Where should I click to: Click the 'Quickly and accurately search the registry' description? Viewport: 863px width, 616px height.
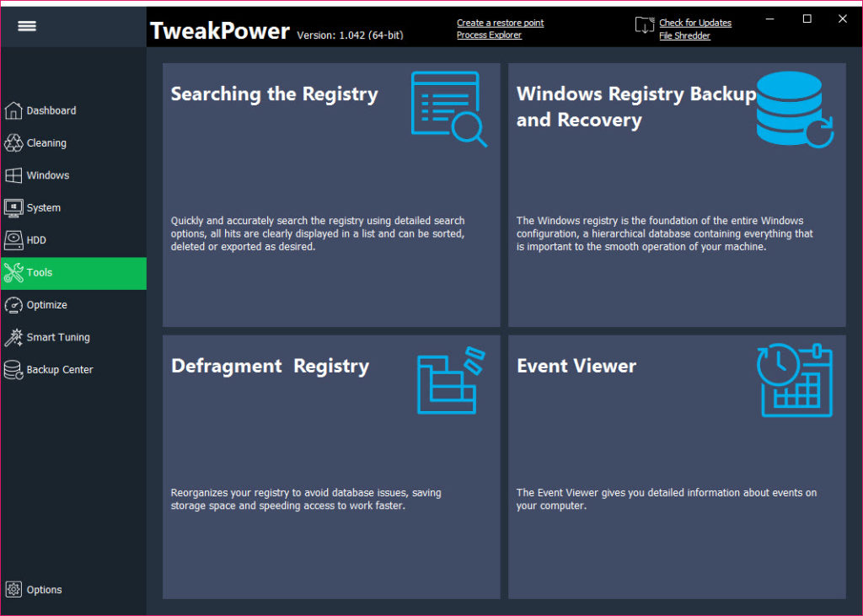coord(318,233)
